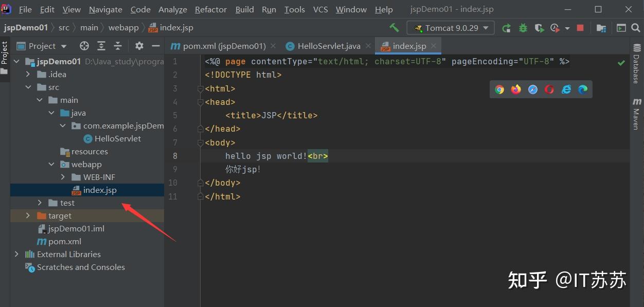Collapse all with the Project panel icon
Viewport: 644px width, 307px height.
(118, 46)
